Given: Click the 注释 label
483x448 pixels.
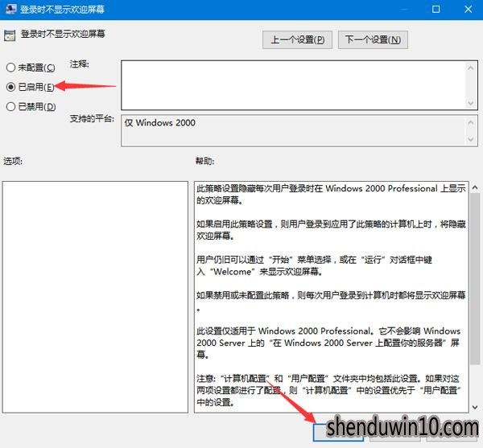Looking at the screenshot, I should tap(79, 64).
